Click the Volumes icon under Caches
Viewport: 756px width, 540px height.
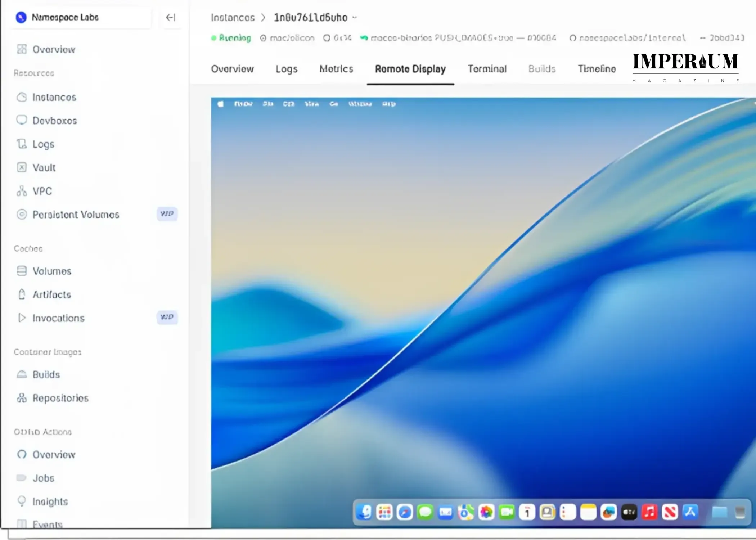click(x=22, y=271)
